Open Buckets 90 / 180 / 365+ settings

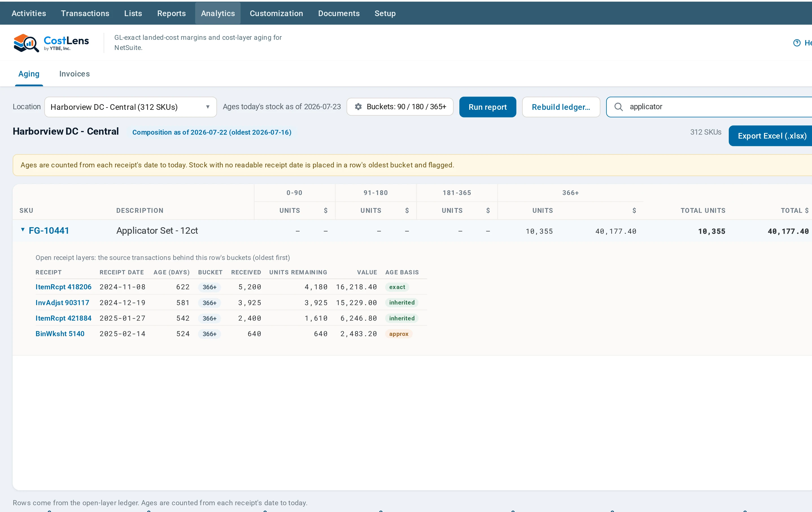coord(400,107)
